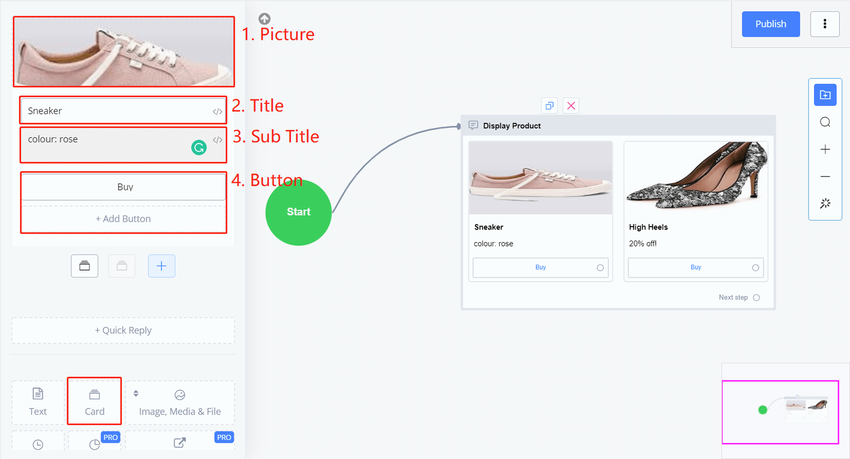This screenshot has height=459, width=850.
Task: Click colour: rose text on flow card
Action: tap(493, 244)
